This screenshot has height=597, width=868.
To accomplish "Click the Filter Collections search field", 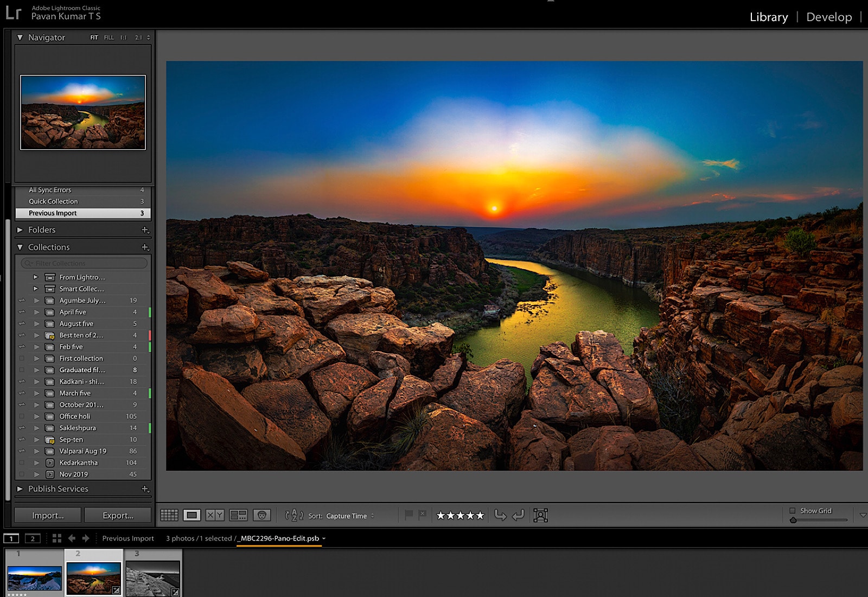I will (x=84, y=263).
